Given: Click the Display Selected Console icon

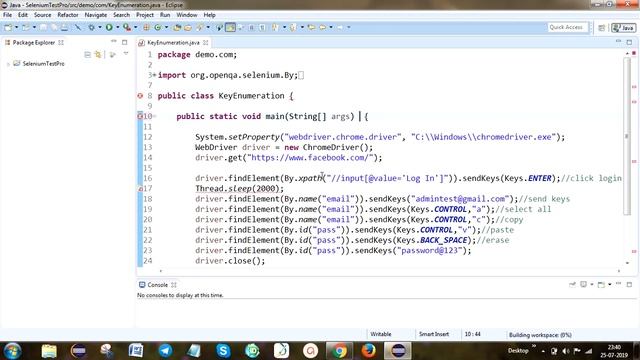Looking at the screenshot, I should (584, 284).
